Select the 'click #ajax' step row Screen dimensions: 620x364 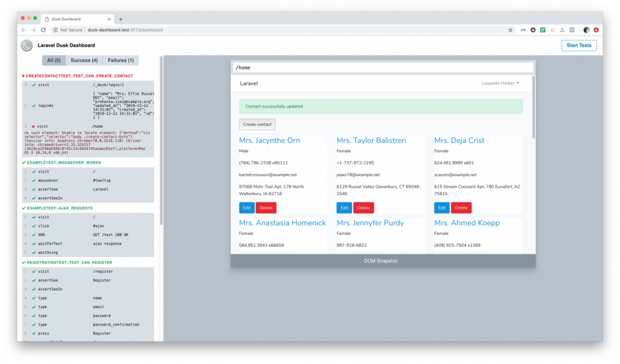tap(88, 226)
